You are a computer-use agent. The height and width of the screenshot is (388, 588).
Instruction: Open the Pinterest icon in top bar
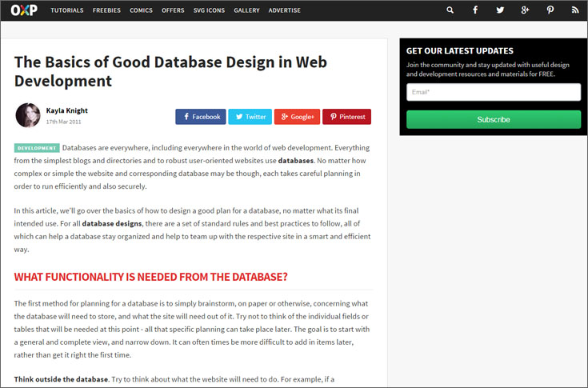point(550,10)
